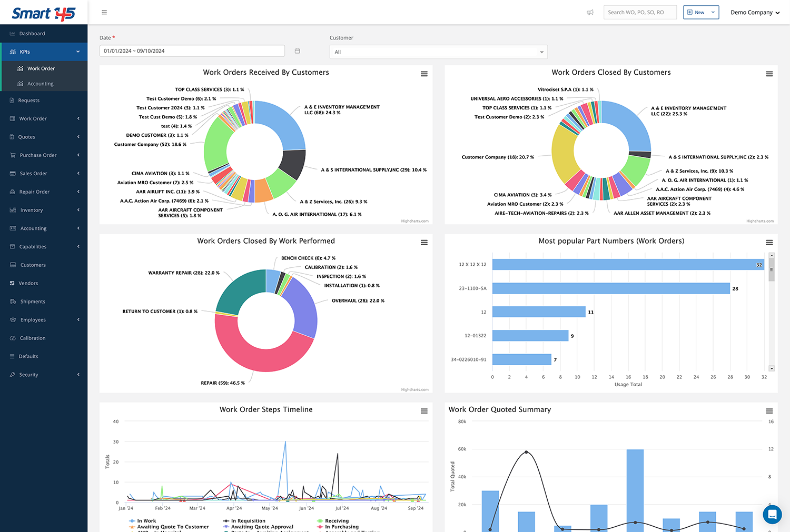The height and width of the screenshot is (532, 790).
Task: Open menu for Most popular Part Numbers chart
Action: coord(769,243)
